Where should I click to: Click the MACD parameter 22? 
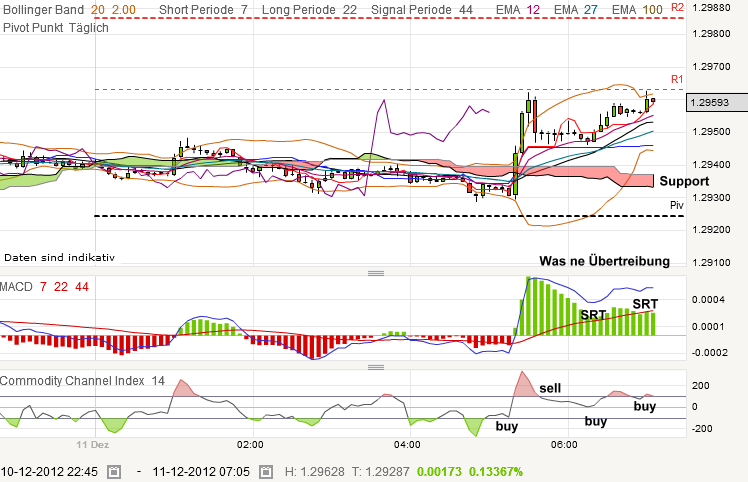(x=61, y=287)
